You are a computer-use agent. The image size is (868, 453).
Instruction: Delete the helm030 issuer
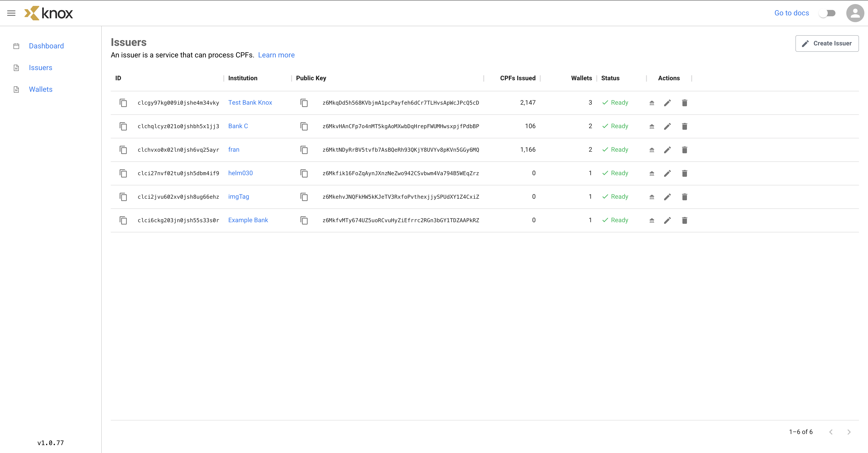[x=684, y=173]
